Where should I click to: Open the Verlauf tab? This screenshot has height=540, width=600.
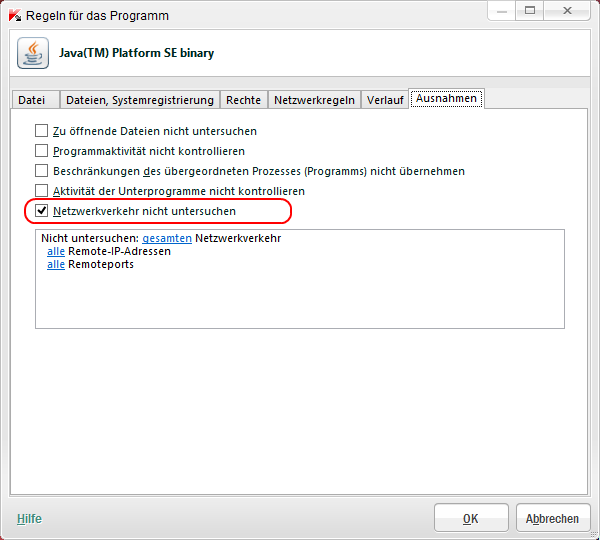pyautogui.click(x=385, y=100)
